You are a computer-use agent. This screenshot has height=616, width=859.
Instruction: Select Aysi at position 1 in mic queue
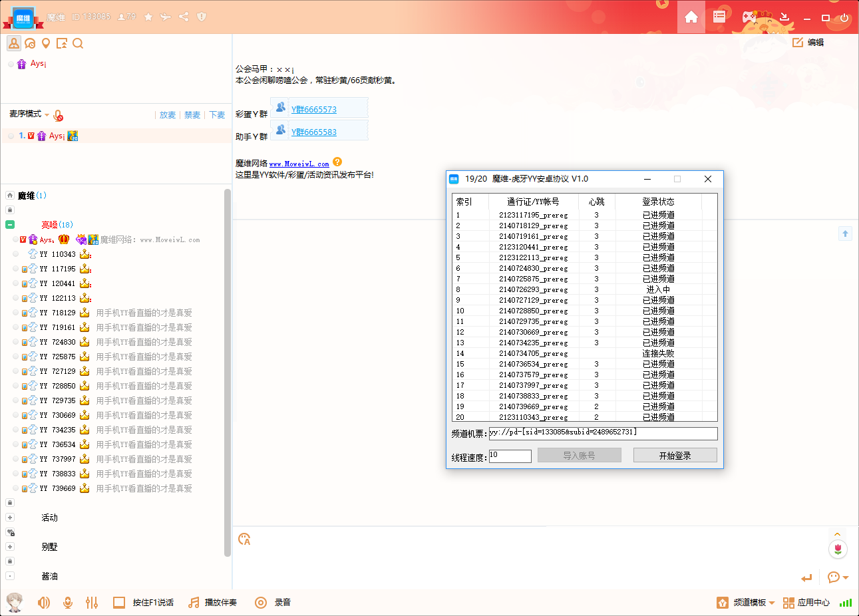(116, 136)
